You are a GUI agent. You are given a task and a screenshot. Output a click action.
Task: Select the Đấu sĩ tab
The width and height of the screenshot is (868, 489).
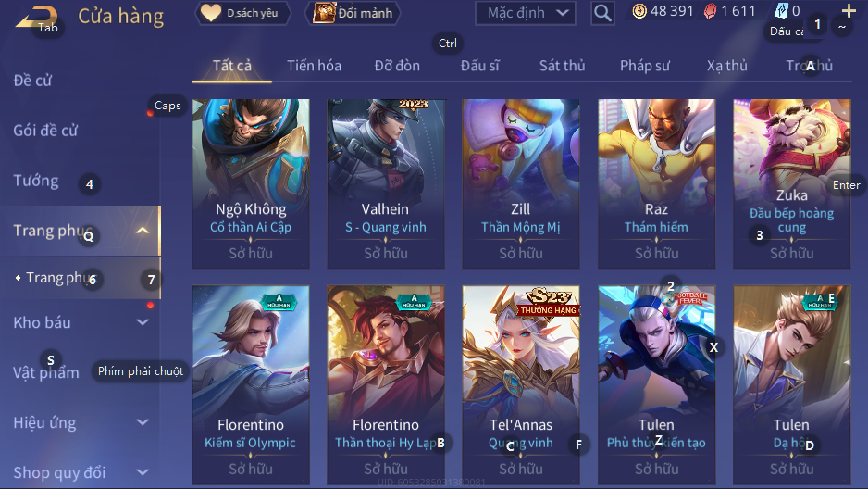point(480,66)
